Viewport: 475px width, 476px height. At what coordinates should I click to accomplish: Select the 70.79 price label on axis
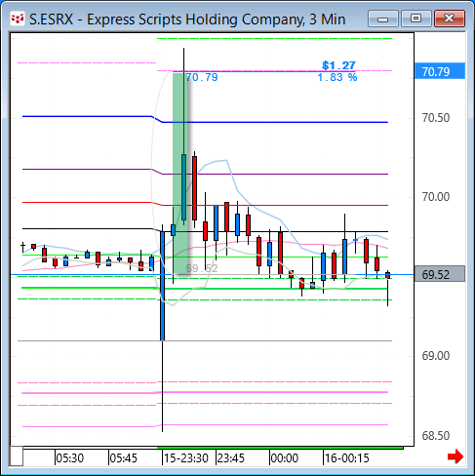[x=440, y=71]
